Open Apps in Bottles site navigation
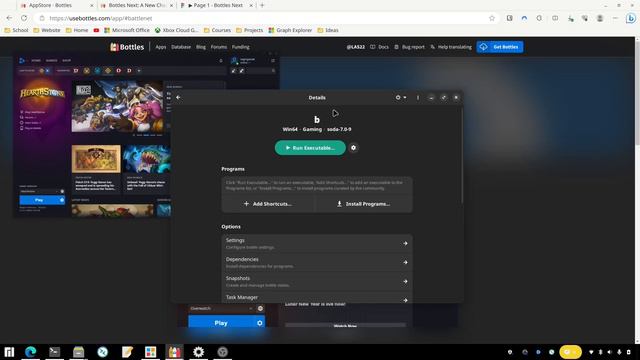Screen dimensions: 640x360 [x=161, y=47]
